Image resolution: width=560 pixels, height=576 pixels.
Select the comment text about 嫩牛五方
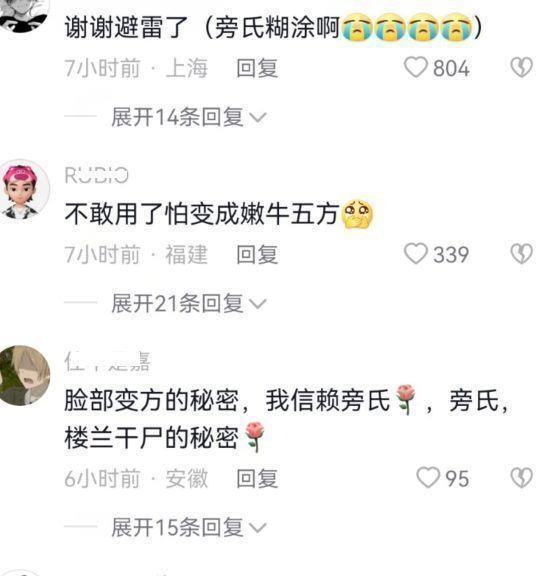[219, 214]
